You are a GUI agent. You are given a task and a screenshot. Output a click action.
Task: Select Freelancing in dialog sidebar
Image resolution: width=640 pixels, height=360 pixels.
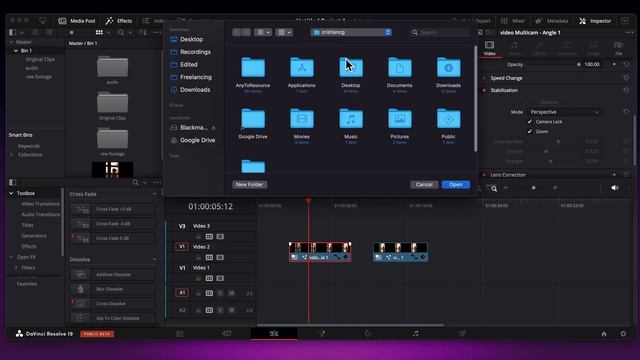pyautogui.click(x=191, y=77)
